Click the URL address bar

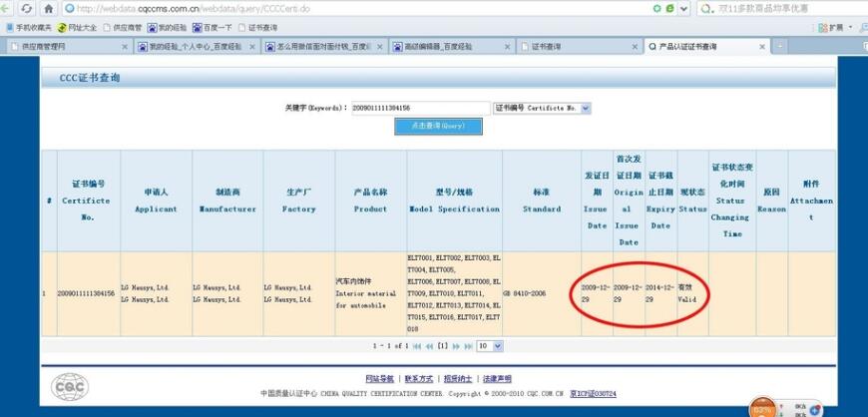pyautogui.click(x=354, y=9)
